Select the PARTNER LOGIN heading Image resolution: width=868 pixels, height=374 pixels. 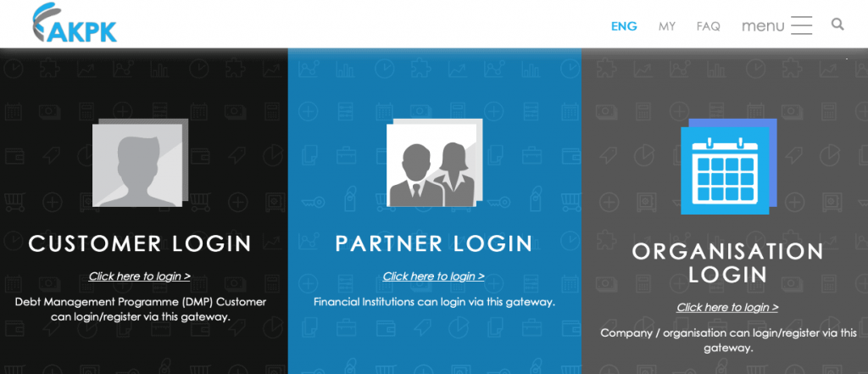[434, 243]
